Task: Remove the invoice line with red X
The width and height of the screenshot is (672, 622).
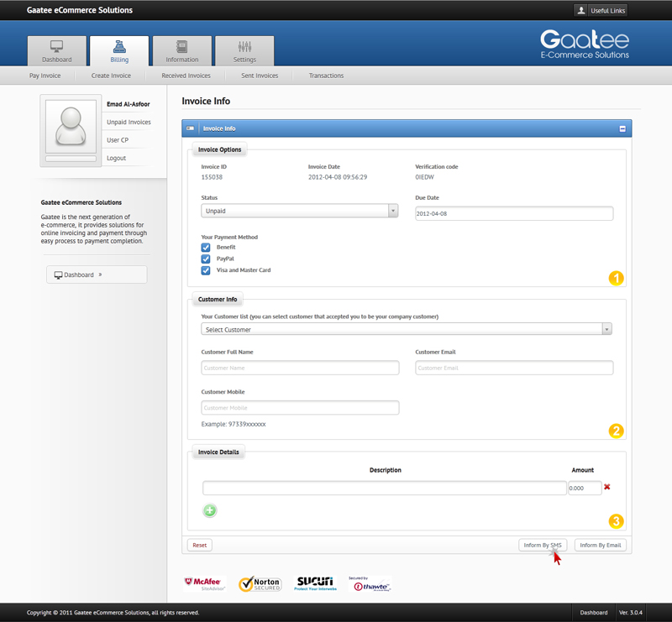Action: pos(606,487)
